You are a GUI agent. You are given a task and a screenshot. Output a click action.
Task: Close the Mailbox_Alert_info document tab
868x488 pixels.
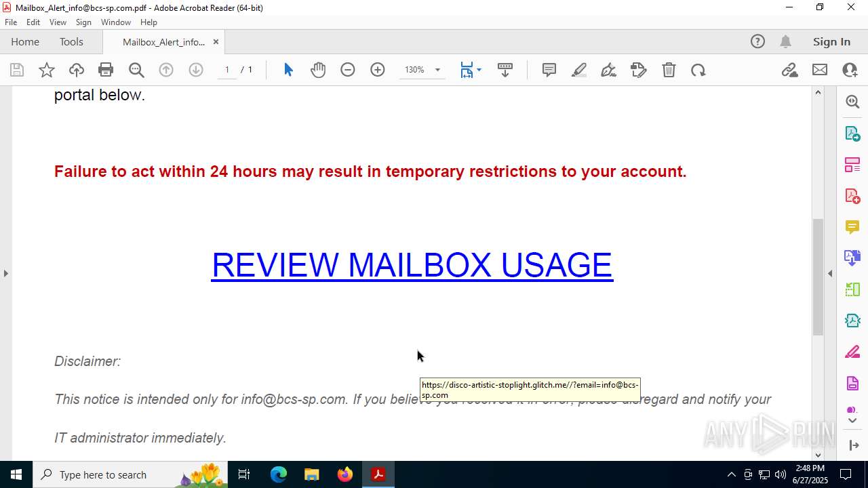tap(216, 42)
